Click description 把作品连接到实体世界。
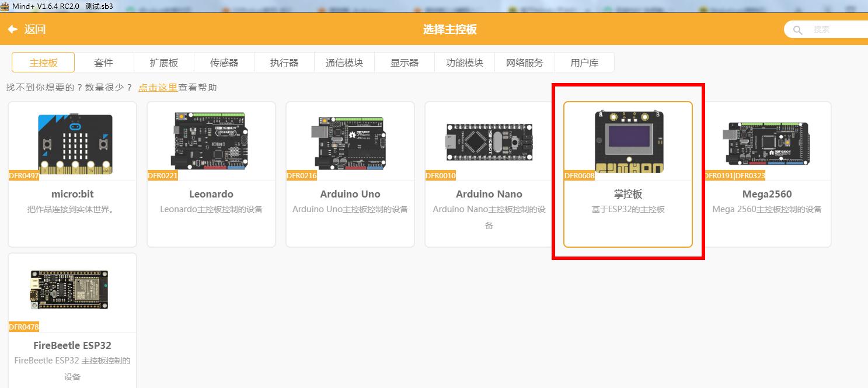 (x=72, y=209)
